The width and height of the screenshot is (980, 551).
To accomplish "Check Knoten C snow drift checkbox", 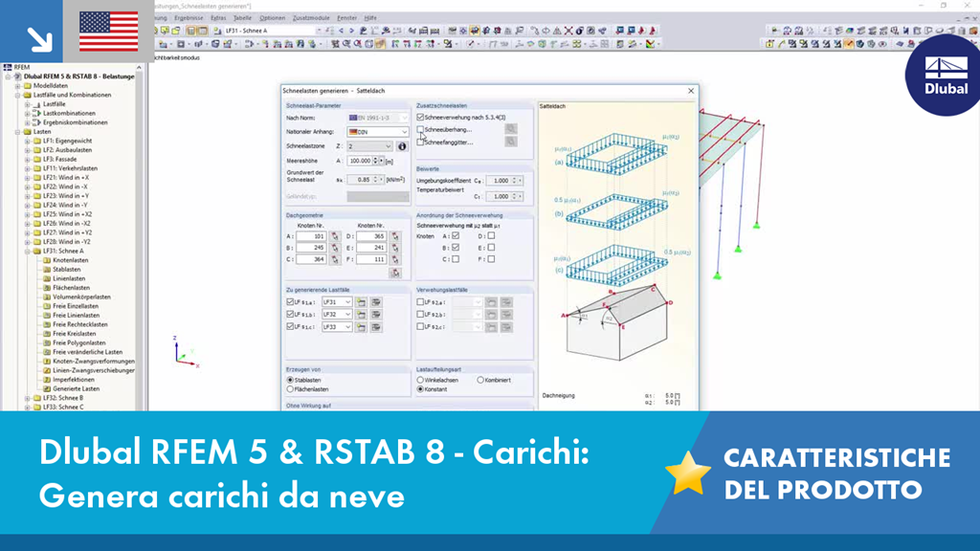I will click(x=456, y=259).
